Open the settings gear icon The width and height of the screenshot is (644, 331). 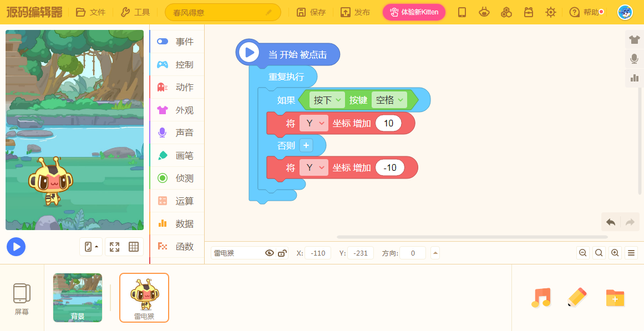pos(551,12)
